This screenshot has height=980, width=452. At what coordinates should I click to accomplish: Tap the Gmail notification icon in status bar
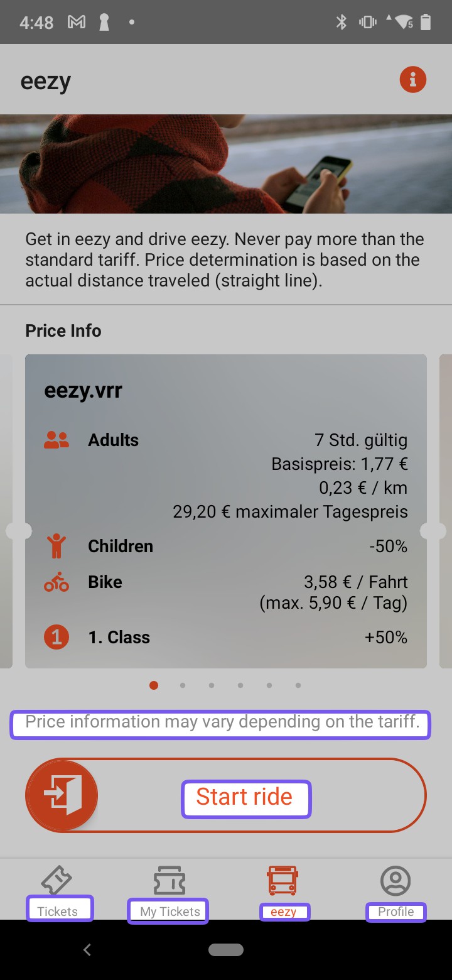click(x=77, y=23)
